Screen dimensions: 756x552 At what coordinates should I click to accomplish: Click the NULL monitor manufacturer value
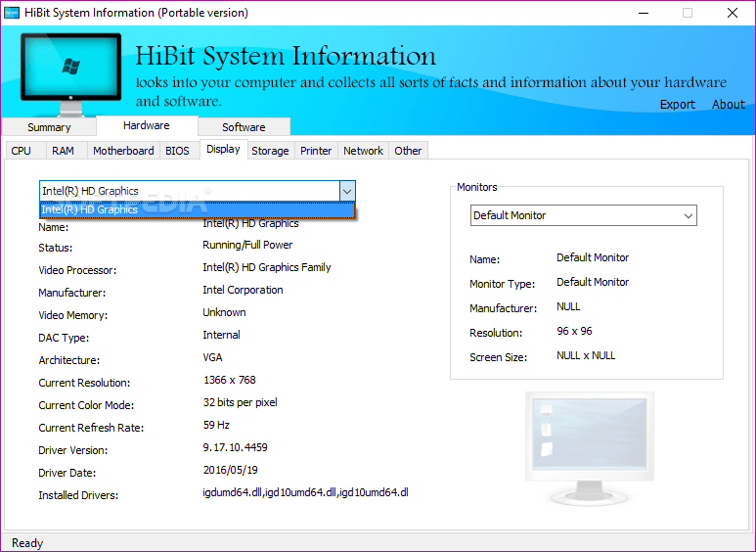pos(568,307)
